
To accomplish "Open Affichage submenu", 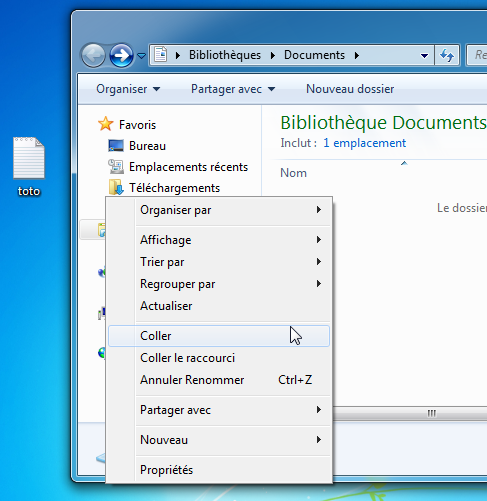I will pos(219,240).
